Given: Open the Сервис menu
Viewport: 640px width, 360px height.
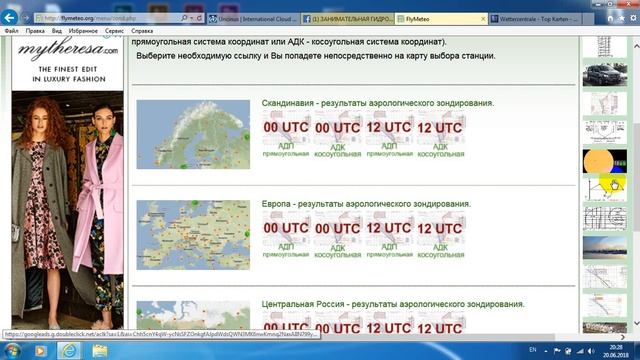Looking at the screenshot, I should [x=114, y=31].
